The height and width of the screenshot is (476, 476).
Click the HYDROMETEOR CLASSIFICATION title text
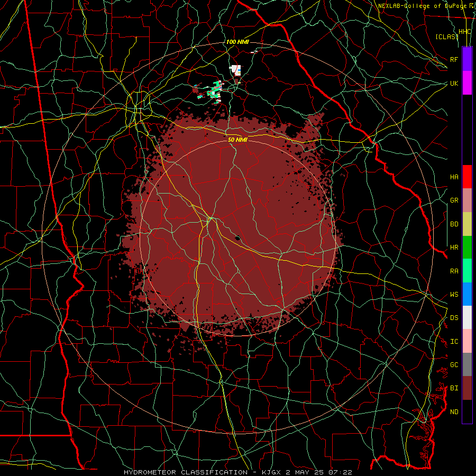(x=186, y=472)
